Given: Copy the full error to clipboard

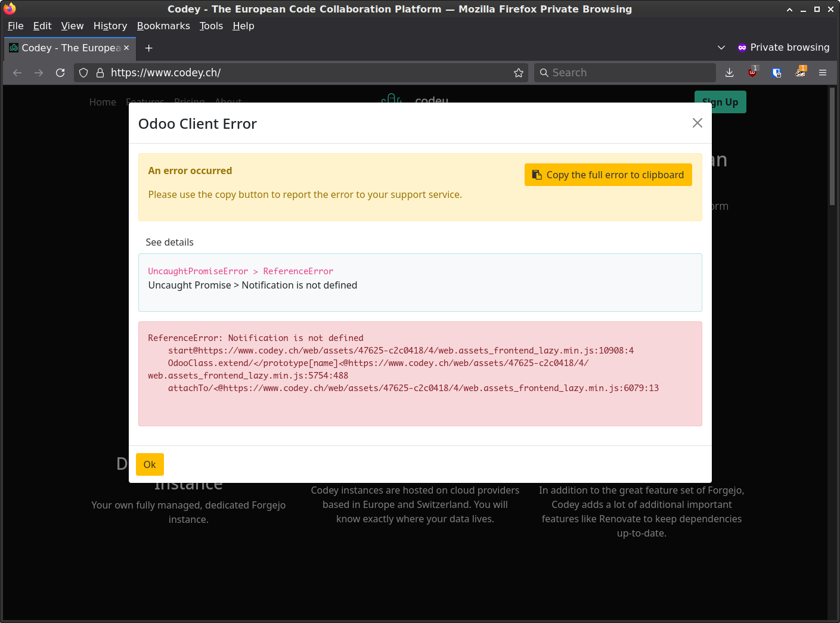Looking at the screenshot, I should click(x=608, y=175).
